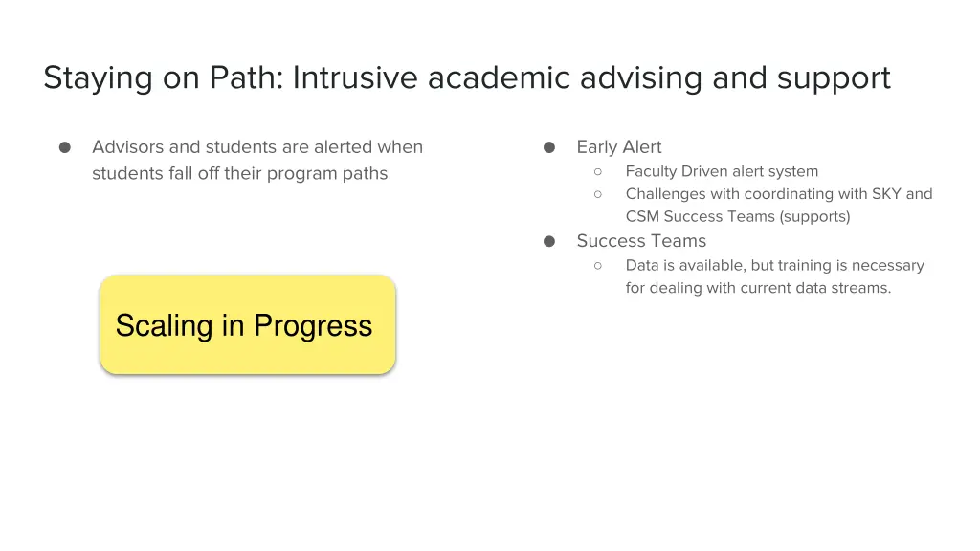Click the students fall off their program paths line

click(239, 173)
